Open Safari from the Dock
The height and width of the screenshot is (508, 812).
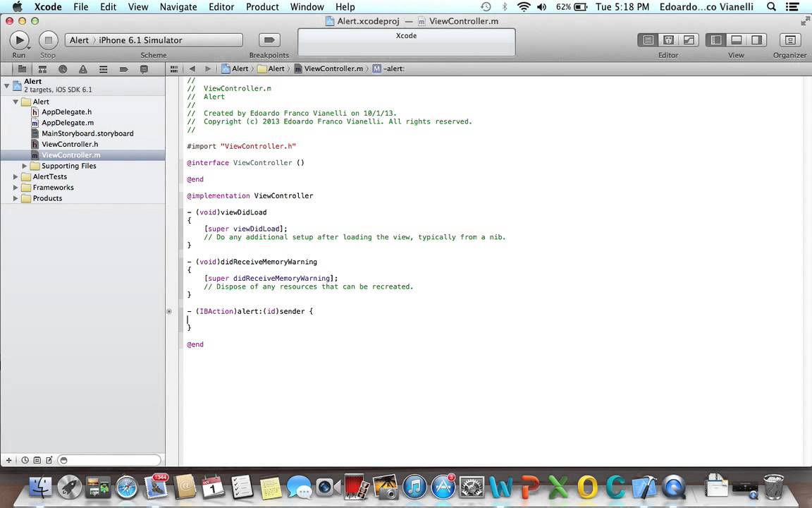coord(127,488)
